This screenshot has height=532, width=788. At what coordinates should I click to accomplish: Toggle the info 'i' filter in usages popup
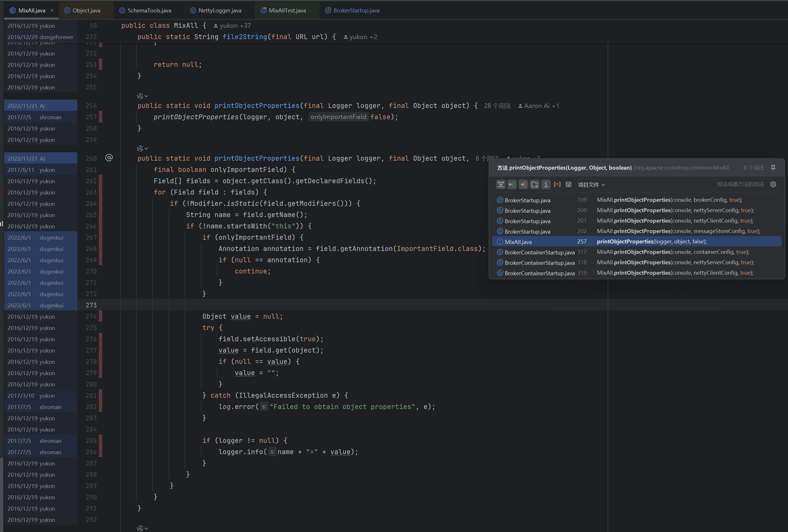[x=546, y=184]
